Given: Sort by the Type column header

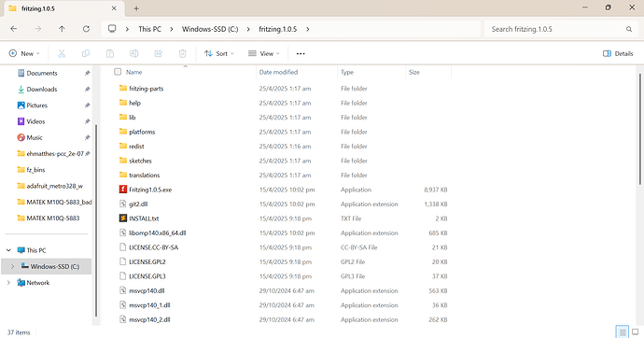Looking at the screenshot, I should 347,72.
